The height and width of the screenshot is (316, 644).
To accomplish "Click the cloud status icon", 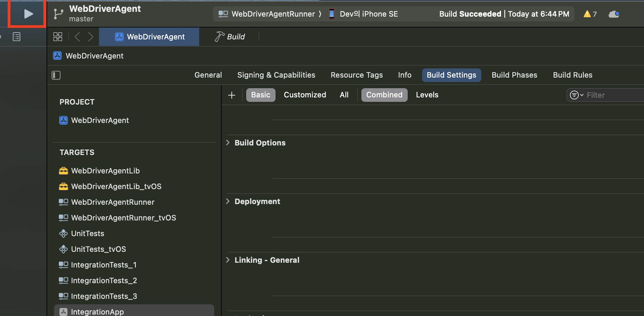I will [x=614, y=14].
